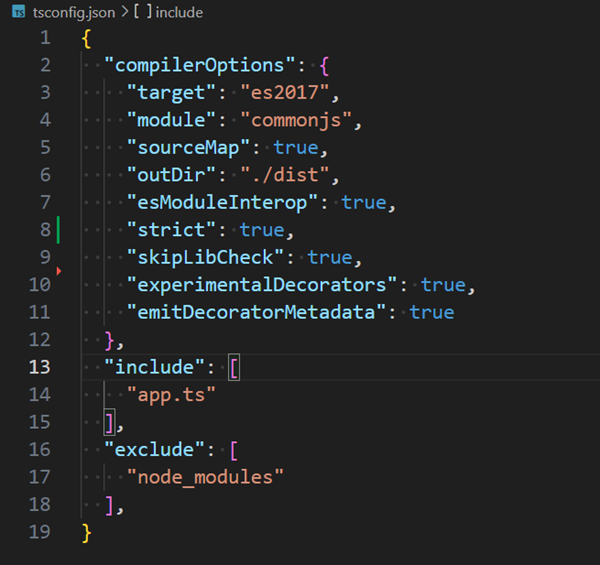Click the "include" key on line 13
The height and width of the screenshot is (565, 600).
click(154, 368)
